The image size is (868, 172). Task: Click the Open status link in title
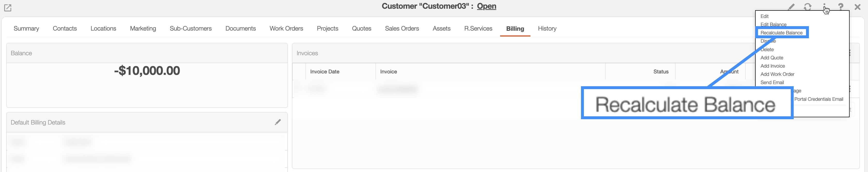pyautogui.click(x=486, y=6)
